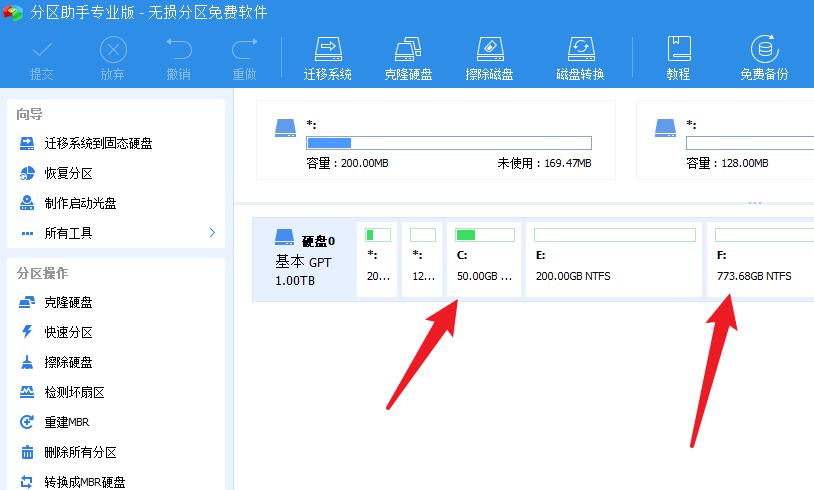Click the disk icon of 128.00MB card
The height and width of the screenshot is (490, 814).
pos(666,128)
